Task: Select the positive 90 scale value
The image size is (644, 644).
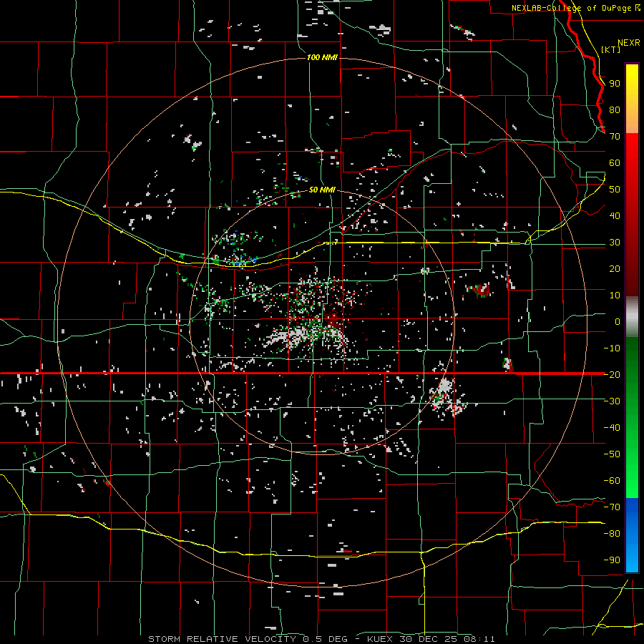Action: pyautogui.click(x=615, y=84)
